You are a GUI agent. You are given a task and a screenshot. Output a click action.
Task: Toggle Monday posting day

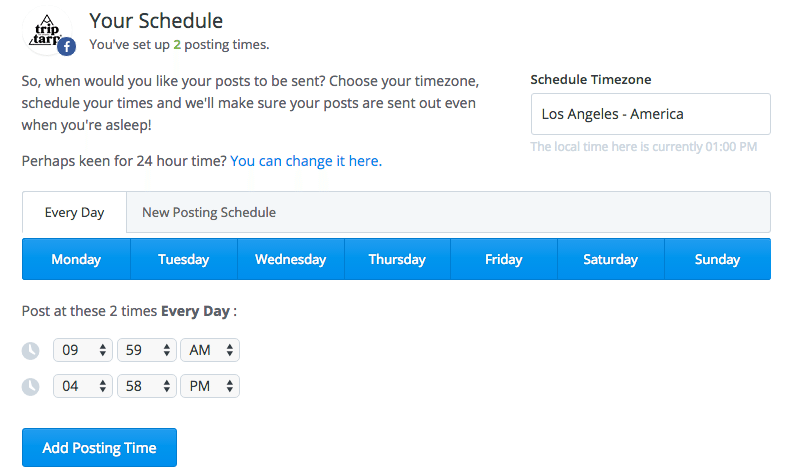point(76,259)
